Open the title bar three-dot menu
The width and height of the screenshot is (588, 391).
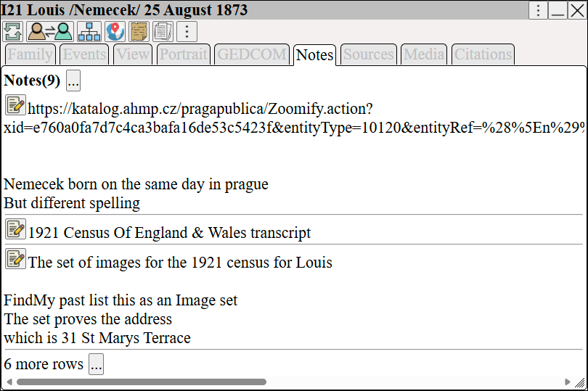pos(538,10)
